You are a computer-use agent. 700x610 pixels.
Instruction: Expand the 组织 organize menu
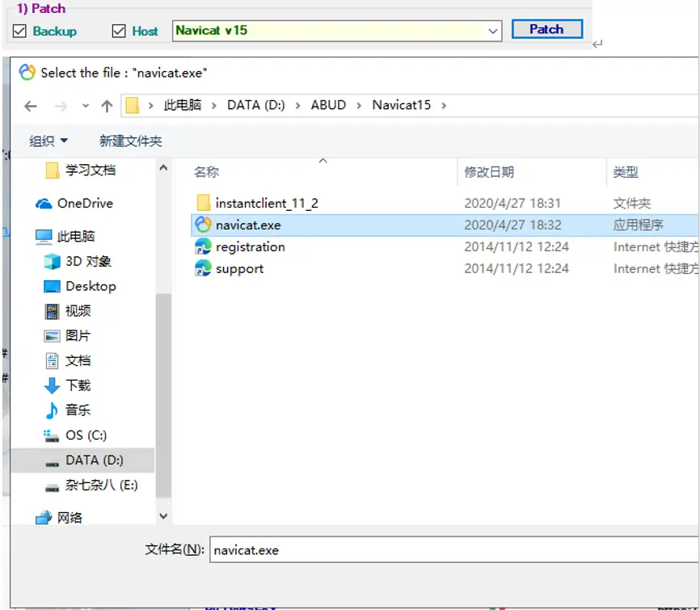coord(48,141)
